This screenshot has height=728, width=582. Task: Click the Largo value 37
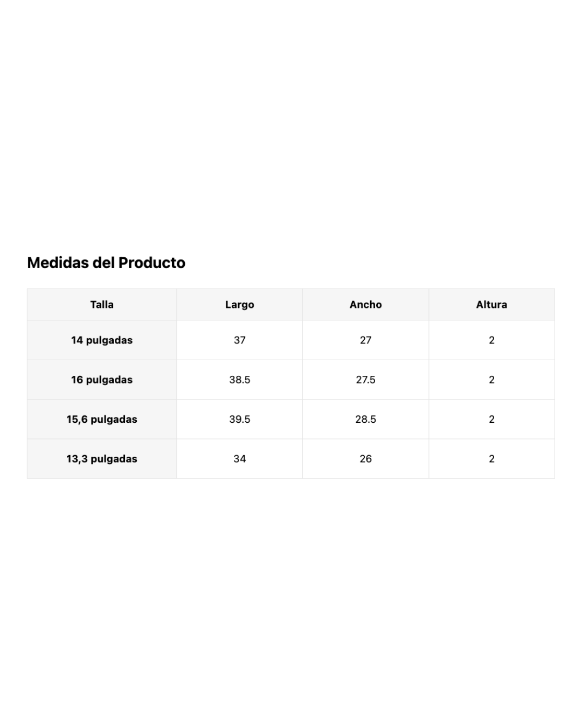click(240, 340)
